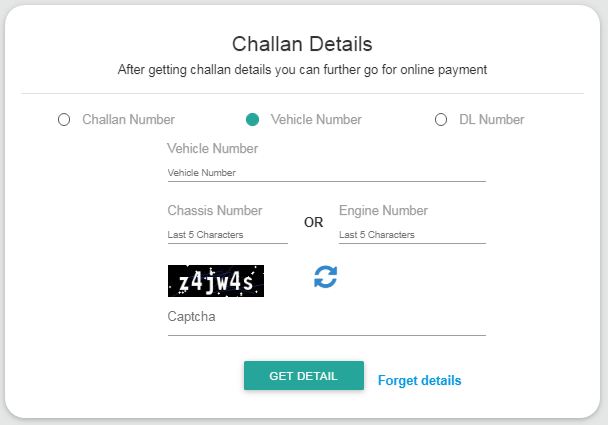Screen dimensions: 608x425
Task: Click the Vehicle Number field label above input
Action: [x=212, y=148]
